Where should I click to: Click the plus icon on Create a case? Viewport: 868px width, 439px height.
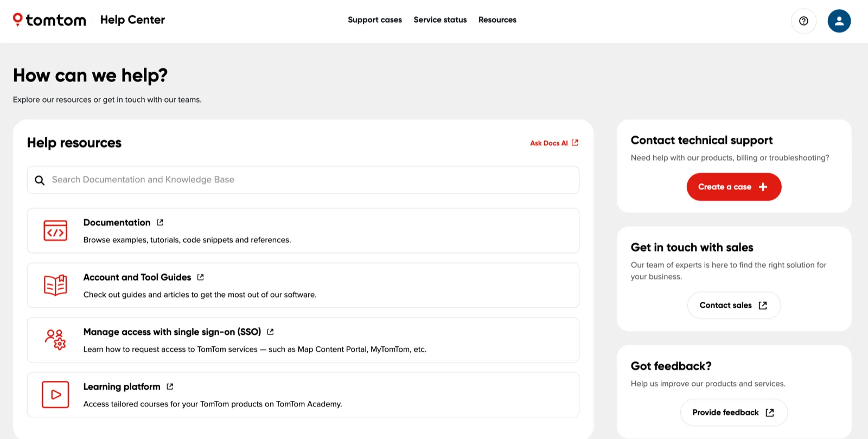(763, 187)
